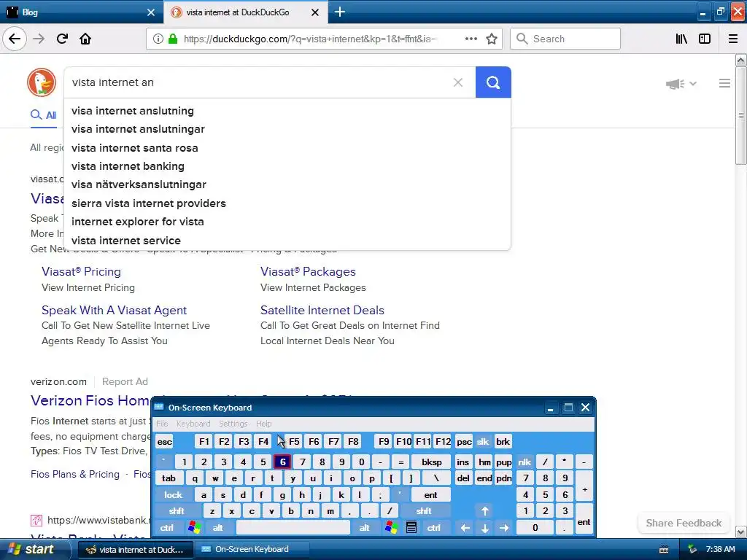The height and width of the screenshot is (560, 747).
Task: Toggle the lock (caps) key
Action: tap(174, 495)
